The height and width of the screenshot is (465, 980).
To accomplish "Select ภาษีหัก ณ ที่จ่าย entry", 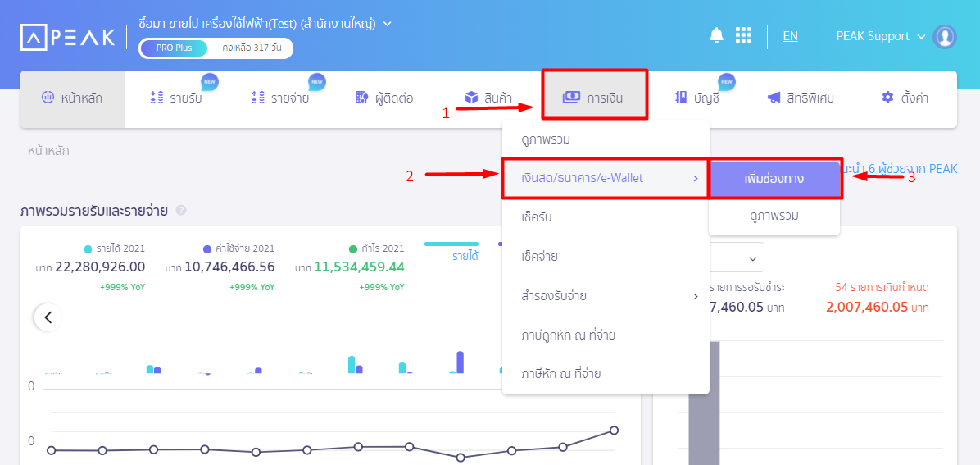I will point(606,374).
